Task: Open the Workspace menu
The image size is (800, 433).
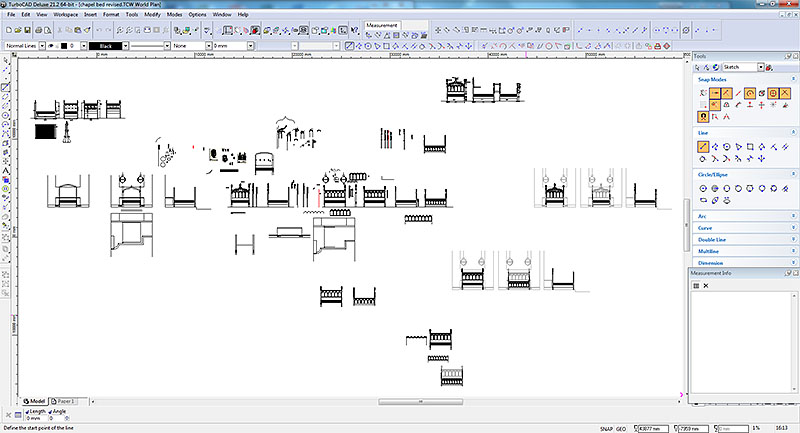Action: (x=65, y=15)
